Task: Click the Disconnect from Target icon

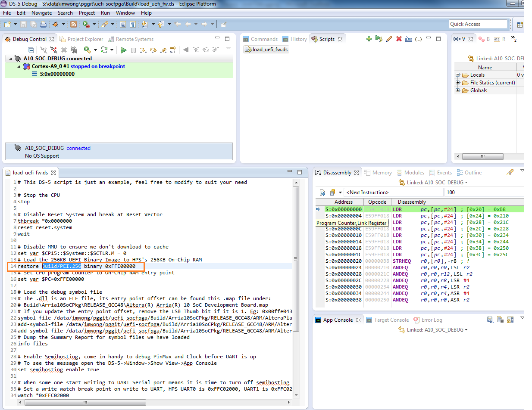Action: 53,50
